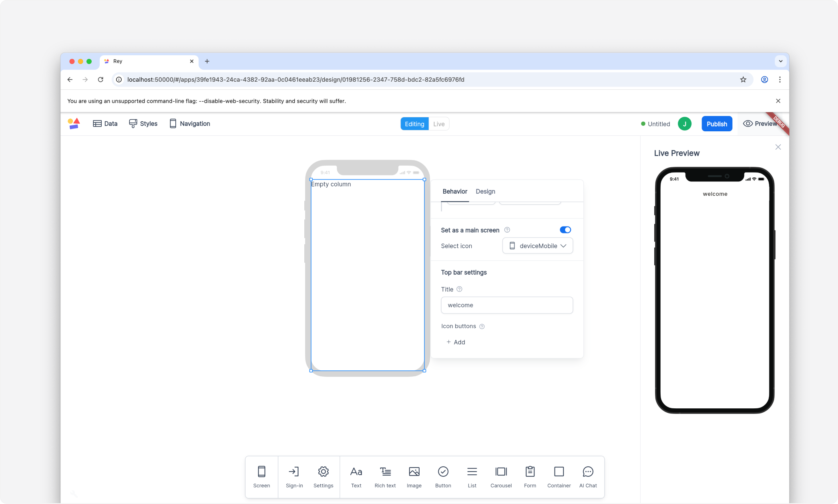
Task: Disable Set as a main screen
Action: pos(565,230)
